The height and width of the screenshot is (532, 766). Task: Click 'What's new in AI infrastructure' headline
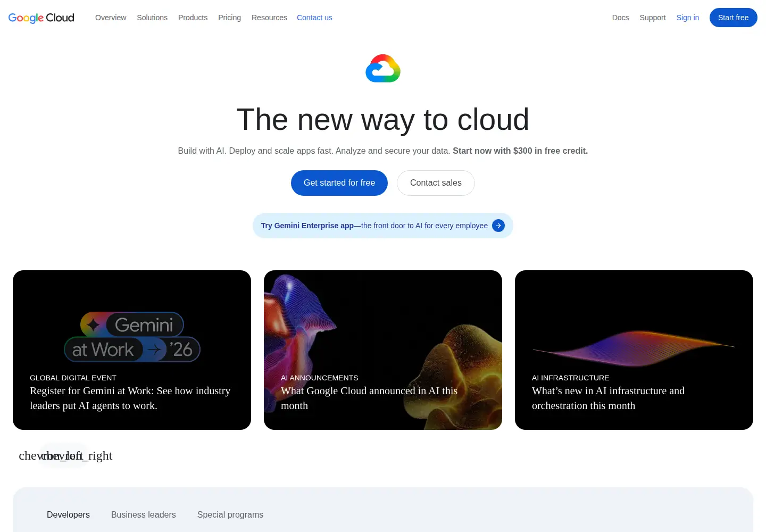coord(608,398)
